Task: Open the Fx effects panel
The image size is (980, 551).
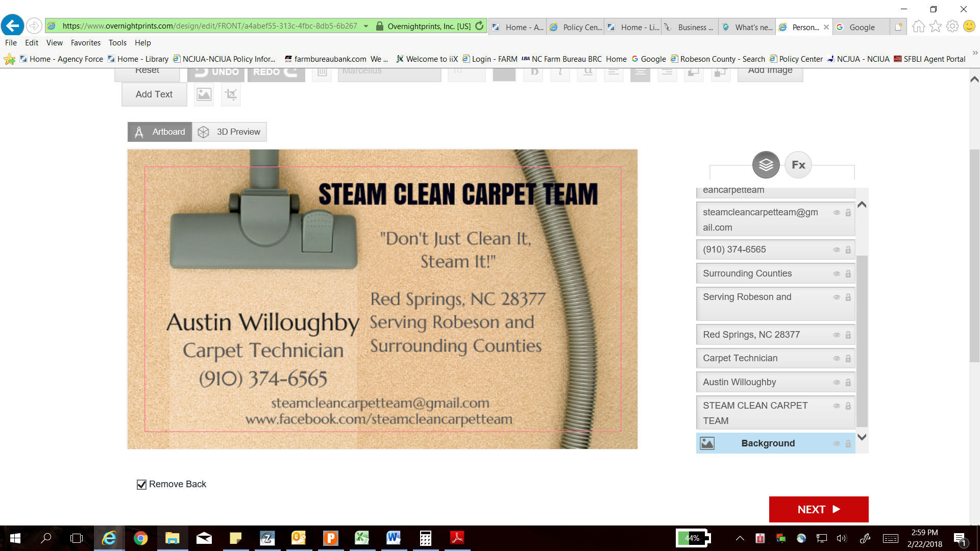Action: pos(798,165)
